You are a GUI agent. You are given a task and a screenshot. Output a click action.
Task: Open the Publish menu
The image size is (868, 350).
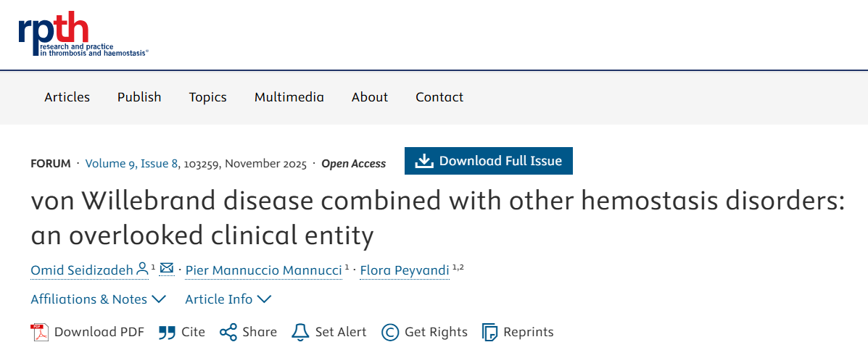pyautogui.click(x=139, y=97)
